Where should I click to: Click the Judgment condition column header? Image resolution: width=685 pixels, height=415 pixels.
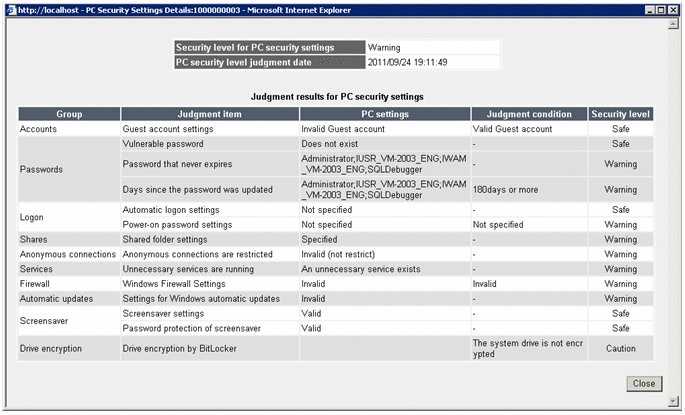pyautogui.click(x=529, y=114)
